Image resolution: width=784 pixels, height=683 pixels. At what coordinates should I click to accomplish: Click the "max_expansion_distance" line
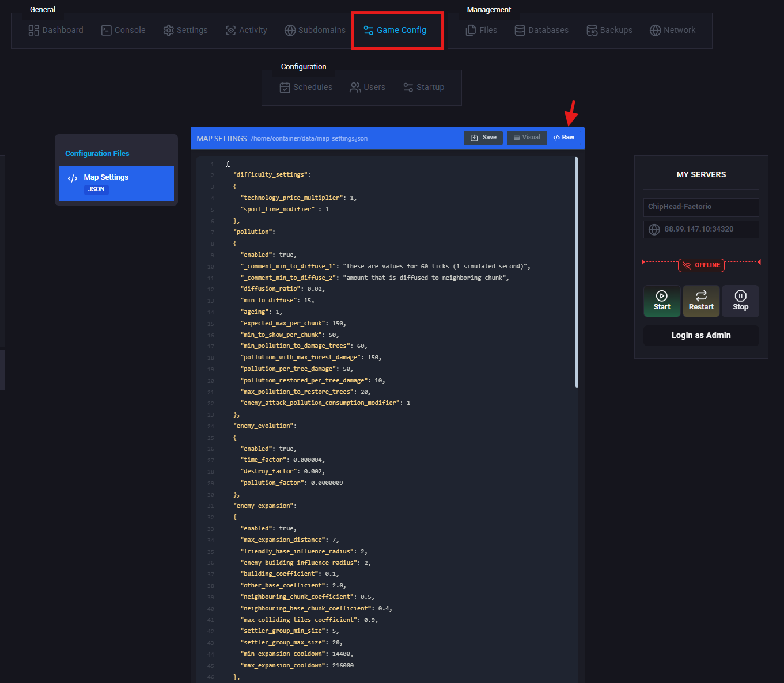pos(290,540)
